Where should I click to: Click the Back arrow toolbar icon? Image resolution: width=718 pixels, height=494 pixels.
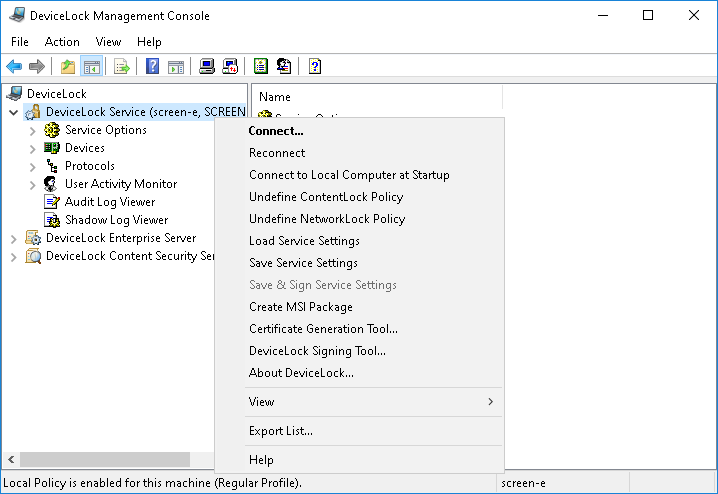coord(14,67)
